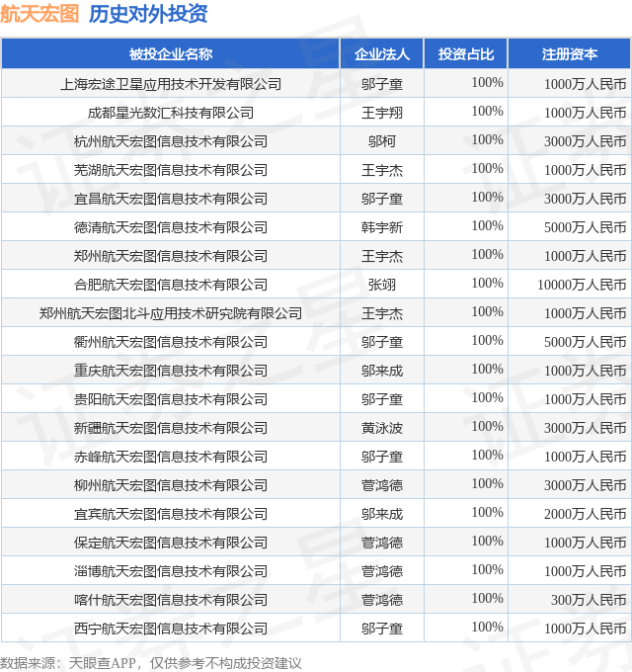632x672 pixels.
Task: Click 郑州航天宏图北斗应用技术研究院有限公司 name
Action: tap(171, 313)
